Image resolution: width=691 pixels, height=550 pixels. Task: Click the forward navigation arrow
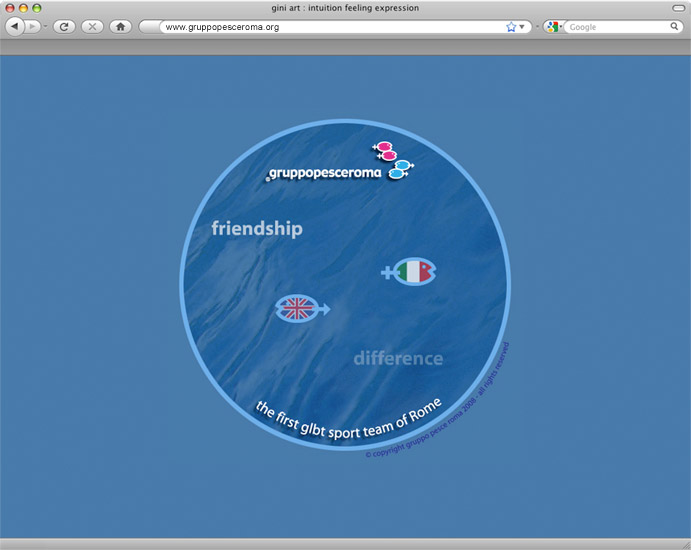pyautogui.click(x=33, y=27)
